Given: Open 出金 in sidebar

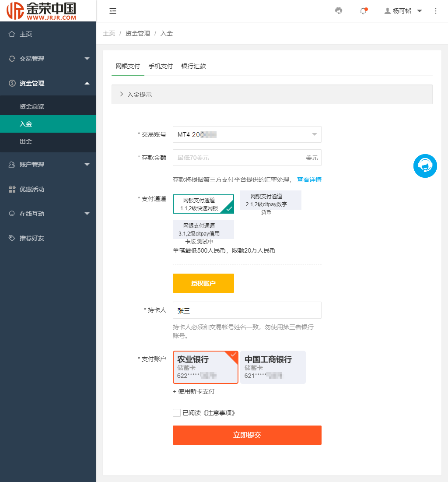Looking at the screenshot, I should pyautogui.click(x=48, y=141).
